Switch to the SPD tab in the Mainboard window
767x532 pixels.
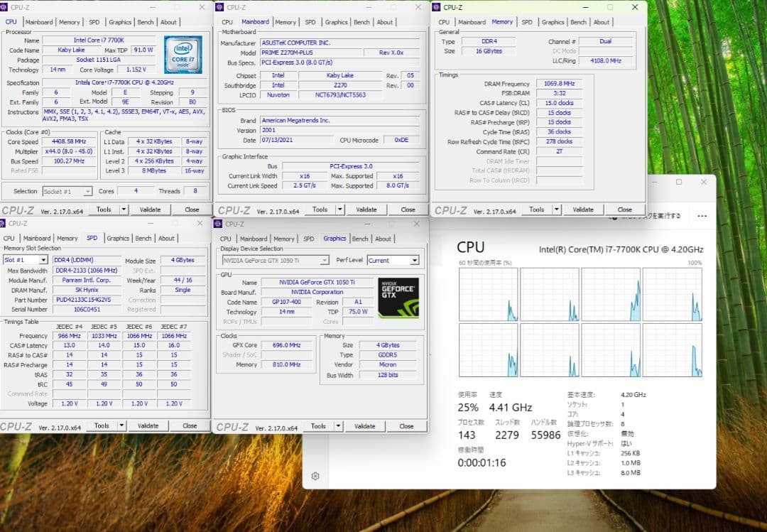click(x=310, y=22)
